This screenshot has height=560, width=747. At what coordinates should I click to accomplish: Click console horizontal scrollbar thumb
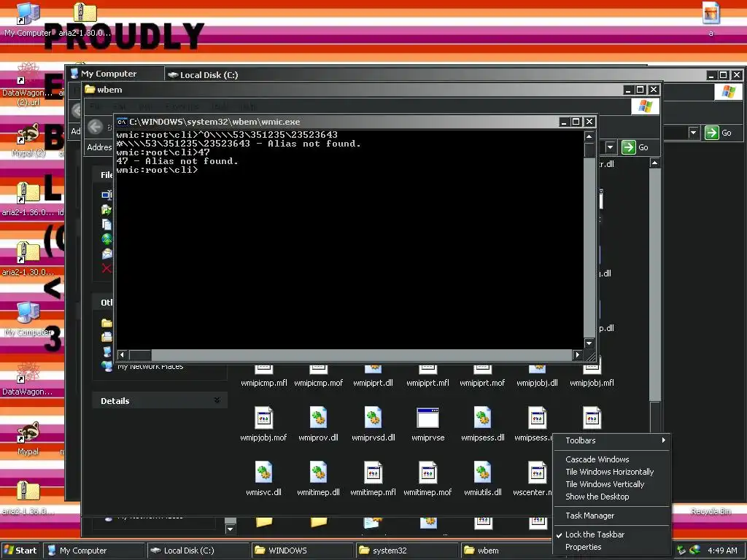point(141,355)
